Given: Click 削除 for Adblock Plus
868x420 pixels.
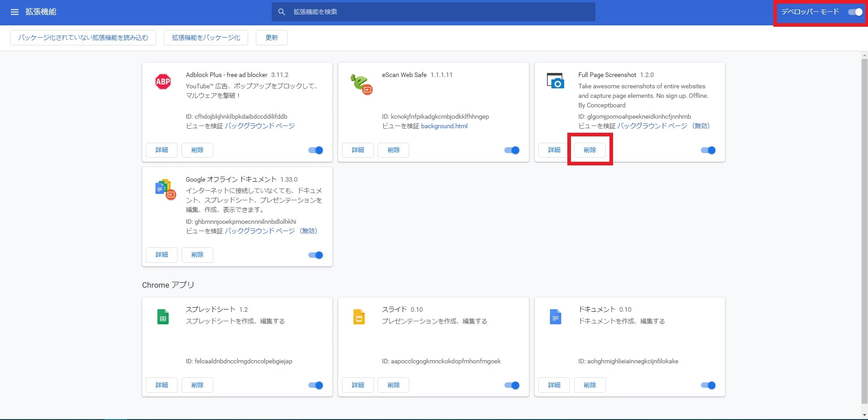Looking at the screenshot, I should [x=197, y=150].
